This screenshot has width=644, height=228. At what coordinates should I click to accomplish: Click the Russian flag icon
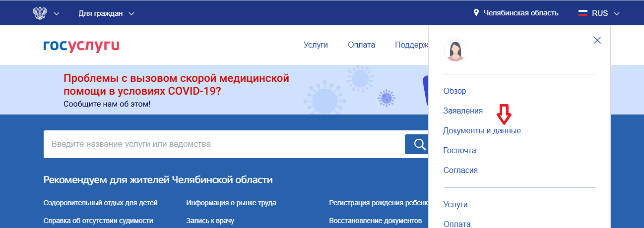click(583, 13)
